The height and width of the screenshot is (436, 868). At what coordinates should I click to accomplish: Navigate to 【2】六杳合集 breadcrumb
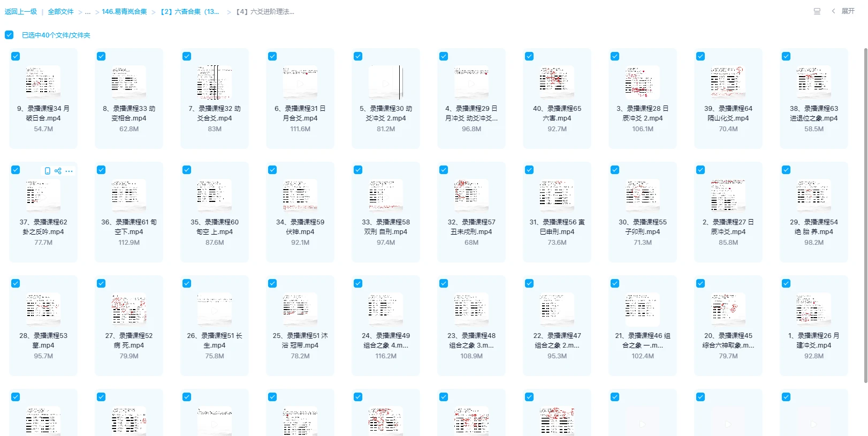(190, 12)
